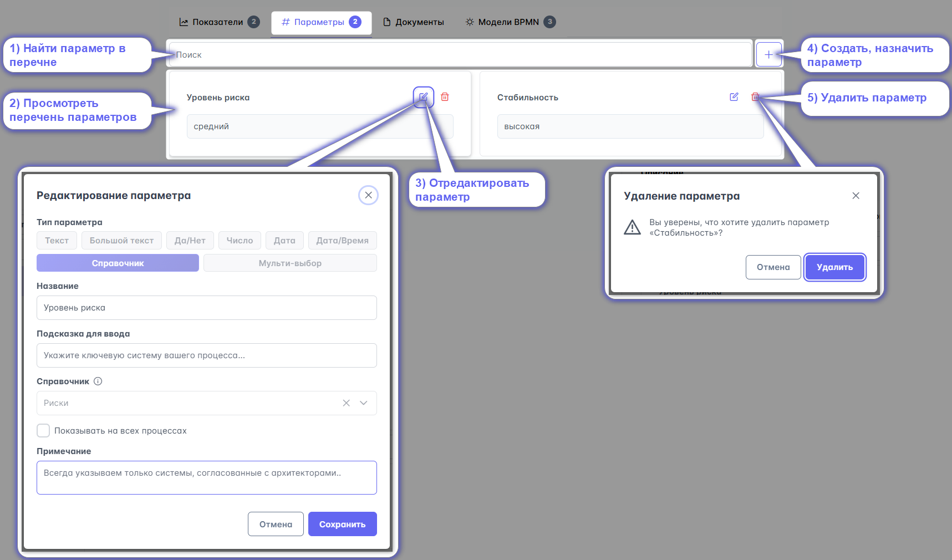This screenshot has height=560, width=952.
Task: Enable Показывать на всех процессах checkbox
Action: 43,431
